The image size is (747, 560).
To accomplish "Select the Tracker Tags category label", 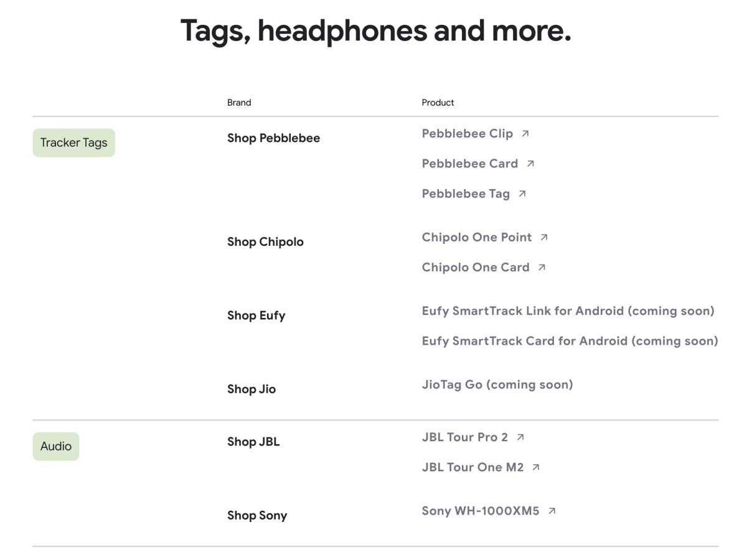I will click(x=73, y=142).
